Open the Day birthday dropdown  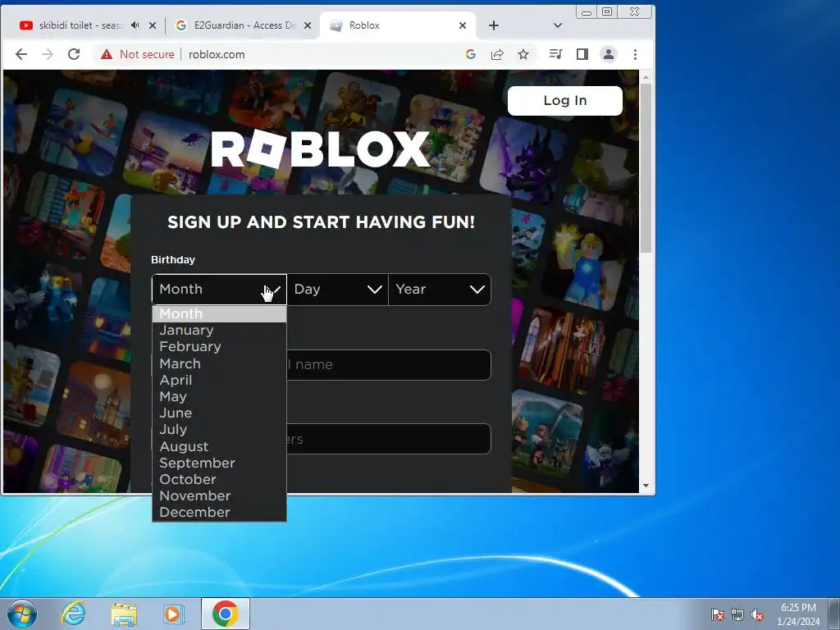[337, 290]
